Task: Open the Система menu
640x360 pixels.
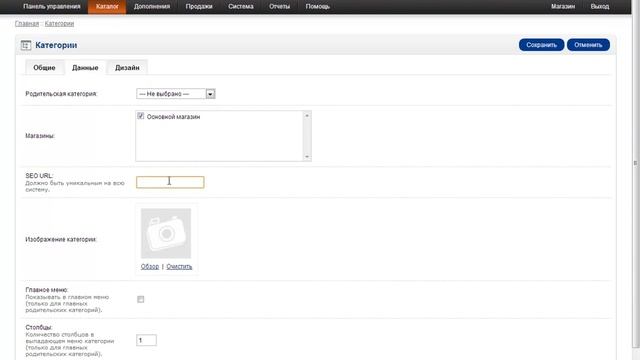Action: [x=241, y=7]
